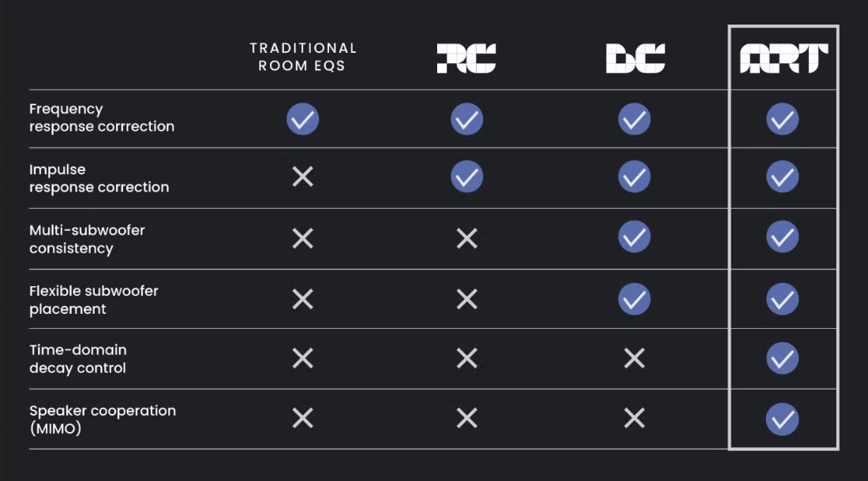Click the Speaker cooperation (MIMO) label
This screenshot has width=868, height=481.
click(x=103, y=419)
